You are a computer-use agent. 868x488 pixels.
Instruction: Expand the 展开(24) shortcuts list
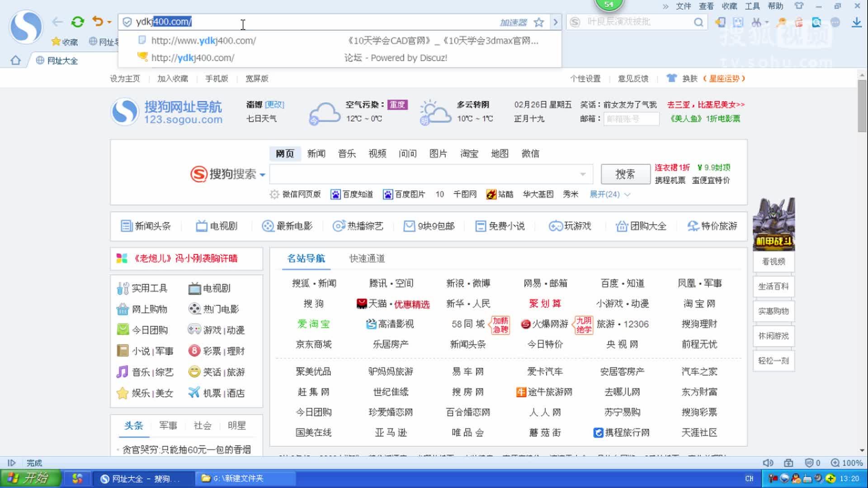point(609,194)
